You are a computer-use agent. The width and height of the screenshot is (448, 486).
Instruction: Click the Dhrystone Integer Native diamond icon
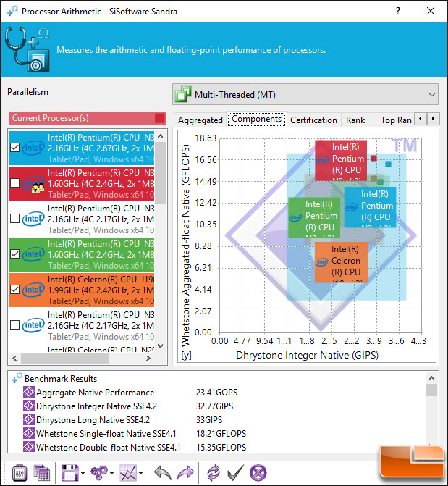pos(29,406)
